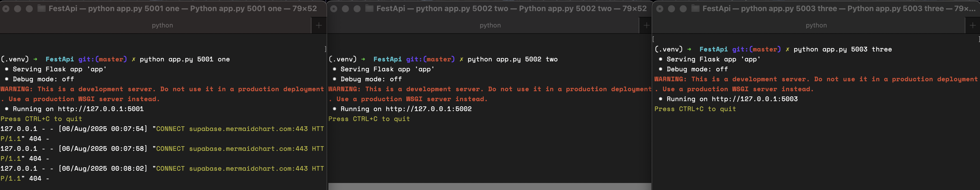Click the folder icon in the 5001 one title bar
This screenshot has width=980, height=190.
pos(42,8)
